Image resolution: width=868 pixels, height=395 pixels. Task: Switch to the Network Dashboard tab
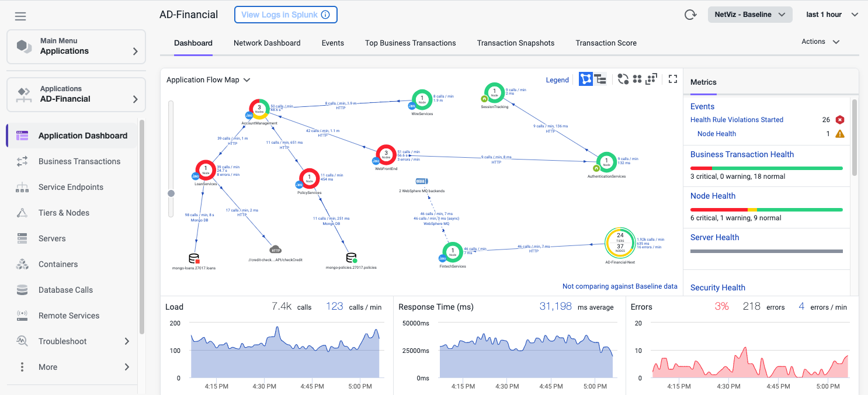pos(267,43)
